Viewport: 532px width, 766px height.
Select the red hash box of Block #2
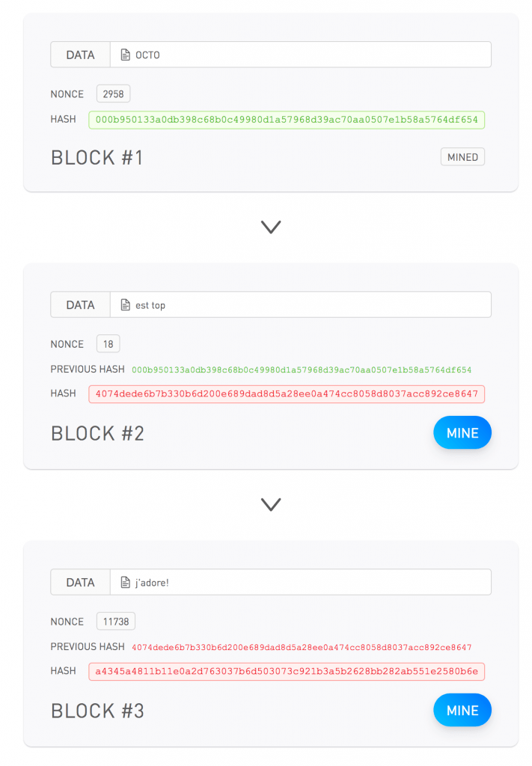[287, 393]
